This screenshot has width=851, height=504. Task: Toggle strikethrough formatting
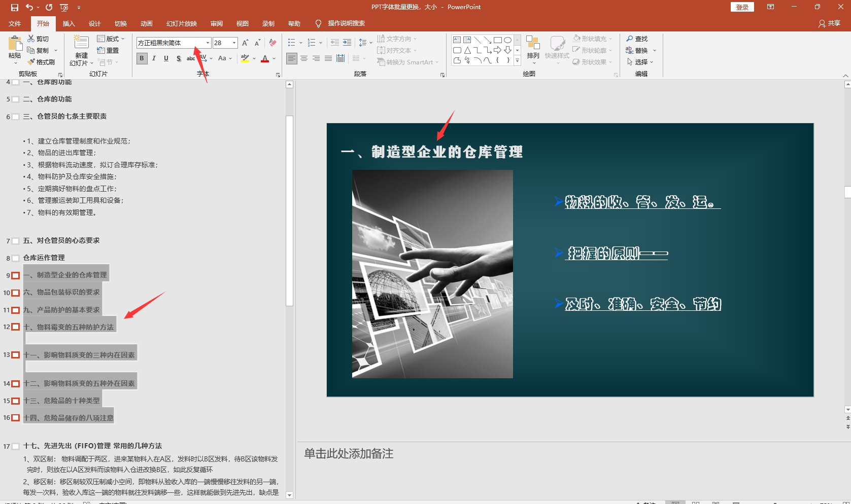tap(191, 58)
